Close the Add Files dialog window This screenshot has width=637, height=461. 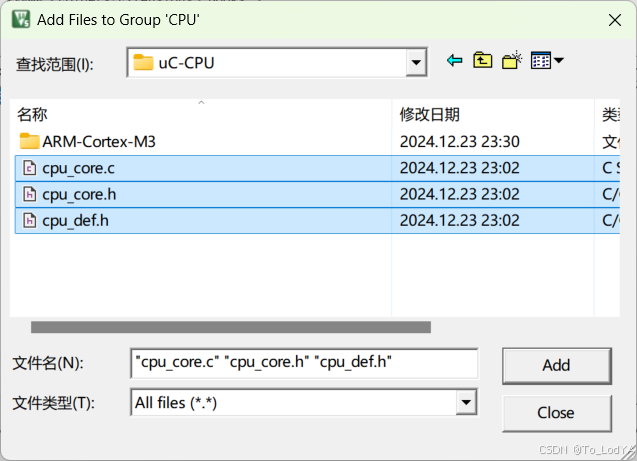(615, 20)
